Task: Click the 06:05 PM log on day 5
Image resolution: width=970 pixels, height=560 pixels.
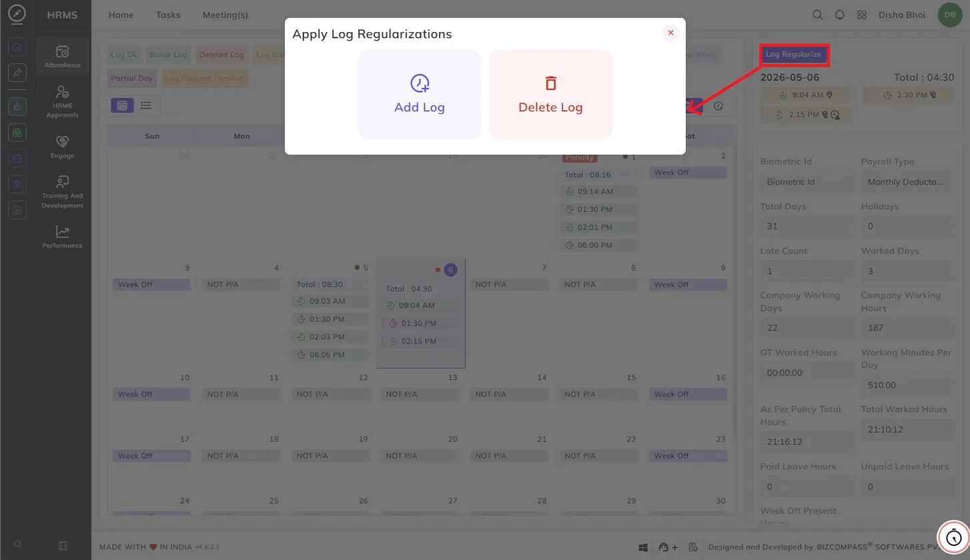Action: pos(330,355)
